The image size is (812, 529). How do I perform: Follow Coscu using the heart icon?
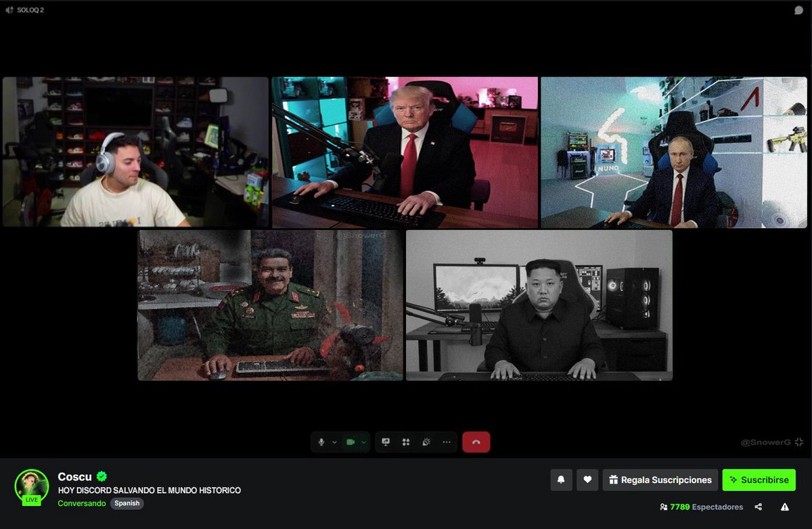click(587, 480)
